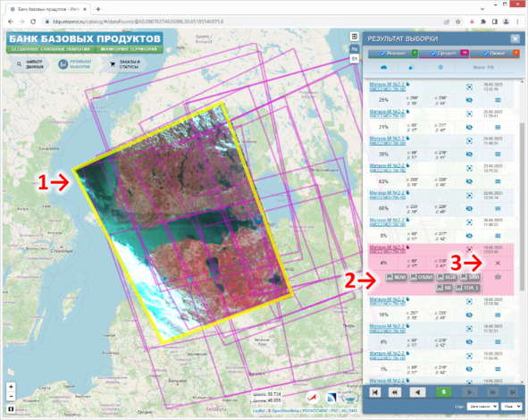Go to first results page

[375, 392]
